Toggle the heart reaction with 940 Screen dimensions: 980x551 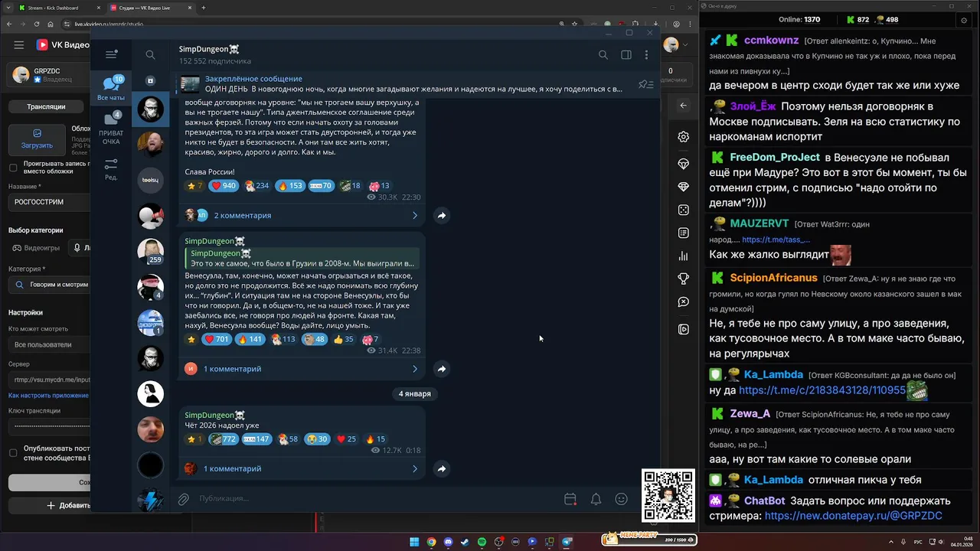[223, 186]
